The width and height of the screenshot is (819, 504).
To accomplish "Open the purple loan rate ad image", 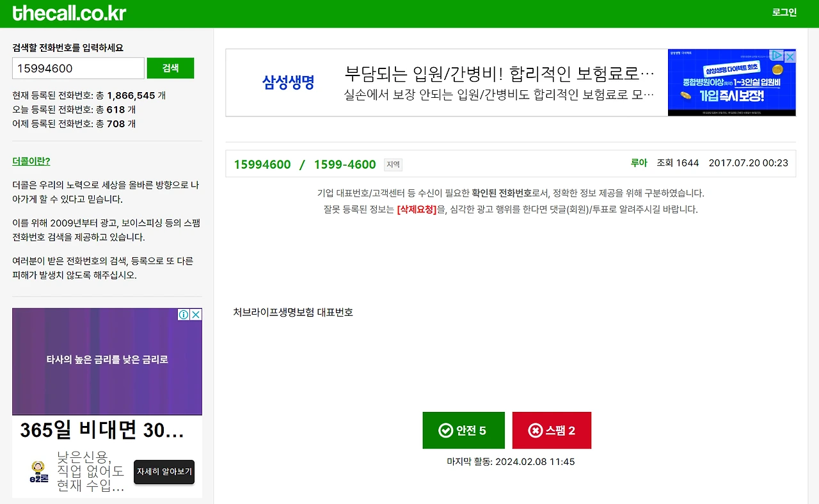I will click(107, 361).
